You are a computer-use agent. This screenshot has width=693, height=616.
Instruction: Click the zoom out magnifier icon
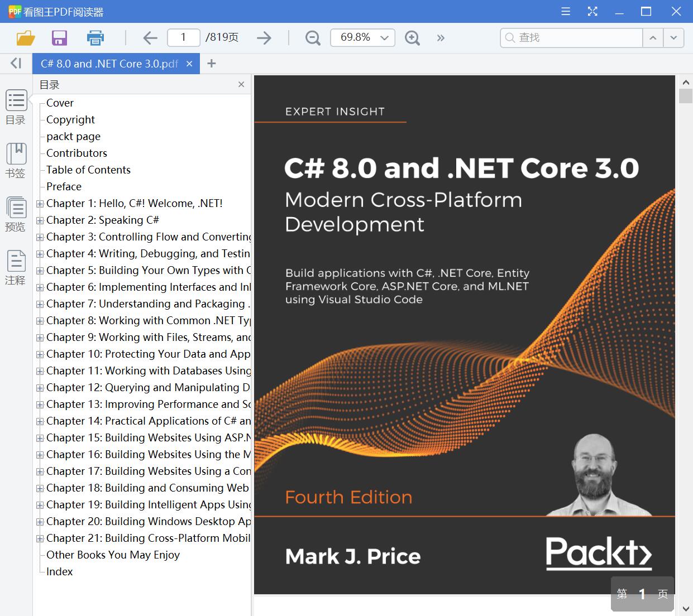pyautogui.click(x=312, y=37)
